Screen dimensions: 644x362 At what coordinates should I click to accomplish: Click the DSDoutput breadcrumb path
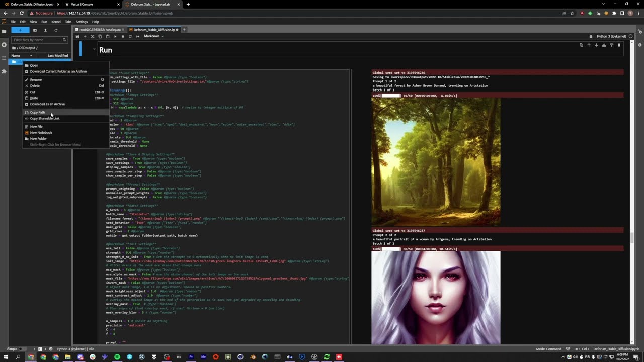28,48
